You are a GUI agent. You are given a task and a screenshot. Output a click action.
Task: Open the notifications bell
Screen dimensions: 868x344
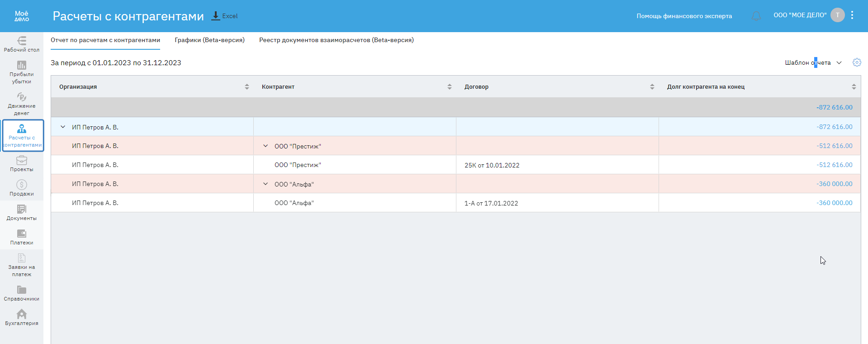(x=756, y=16)
